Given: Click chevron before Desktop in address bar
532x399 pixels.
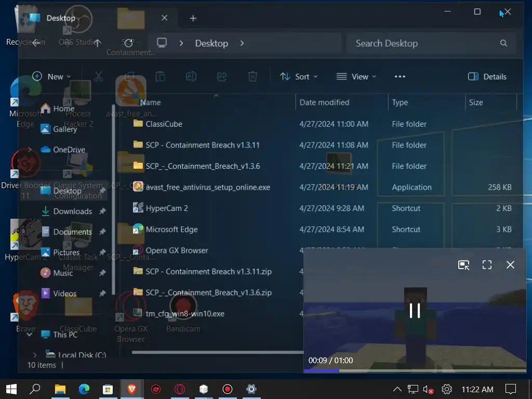Looking at the screenshot, I should (181, 43).
